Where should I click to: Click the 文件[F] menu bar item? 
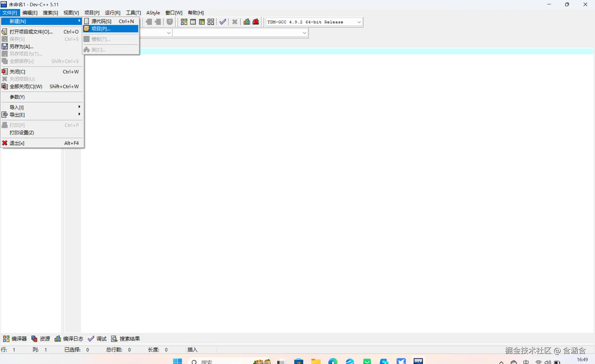pyautogui.click(x=10, y=13)
